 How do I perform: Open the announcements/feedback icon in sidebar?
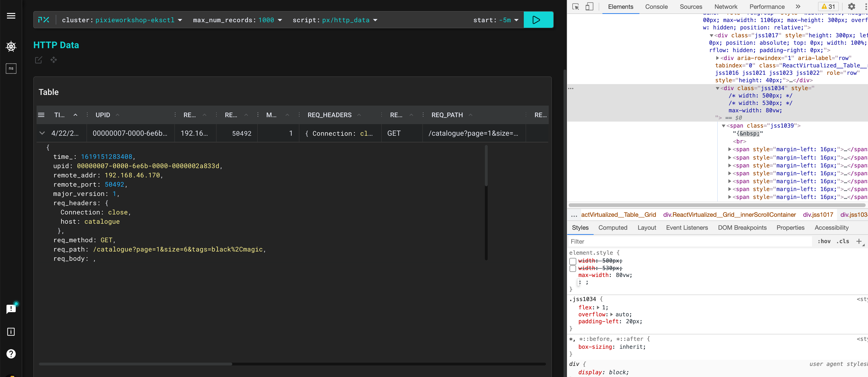[11, 309]
